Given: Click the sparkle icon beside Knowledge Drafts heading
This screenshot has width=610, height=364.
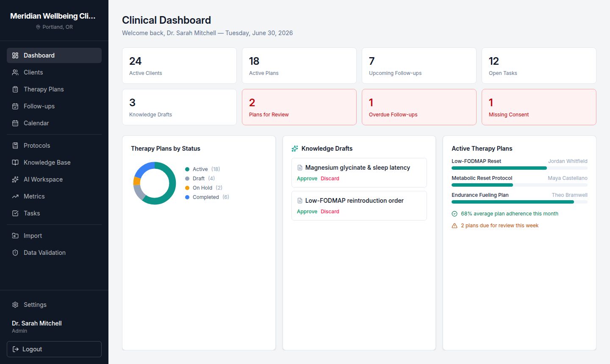Looking at the screenshot, I should [295, 149].
